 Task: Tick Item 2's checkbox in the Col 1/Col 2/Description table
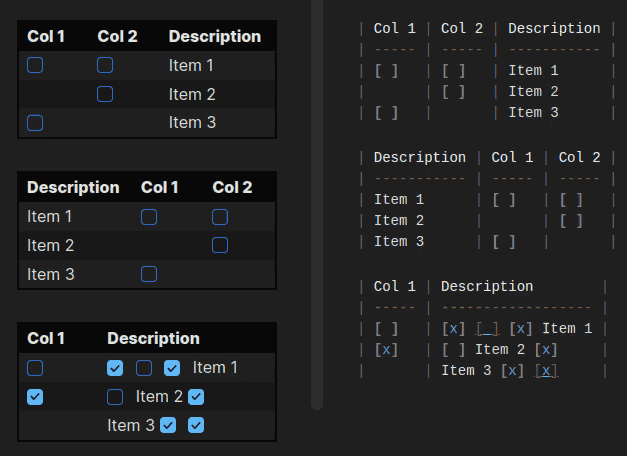[105, 94]
